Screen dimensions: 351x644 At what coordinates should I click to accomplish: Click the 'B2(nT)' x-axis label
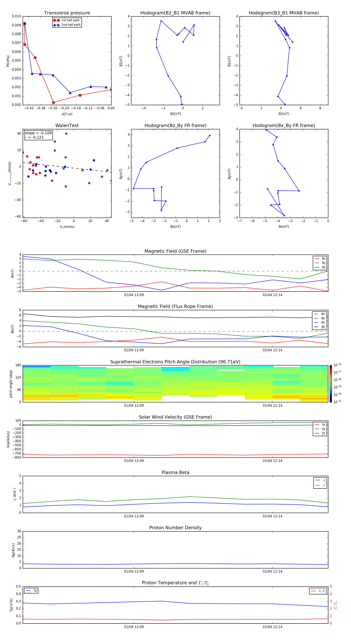175,114
